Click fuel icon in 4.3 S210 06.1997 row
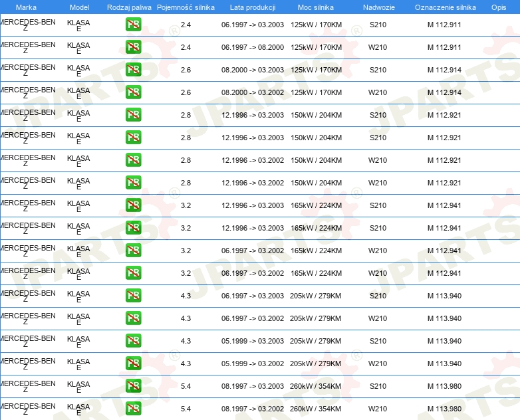Image resolution: width=520 pixels, height=420 pixels. coord(133,296)
